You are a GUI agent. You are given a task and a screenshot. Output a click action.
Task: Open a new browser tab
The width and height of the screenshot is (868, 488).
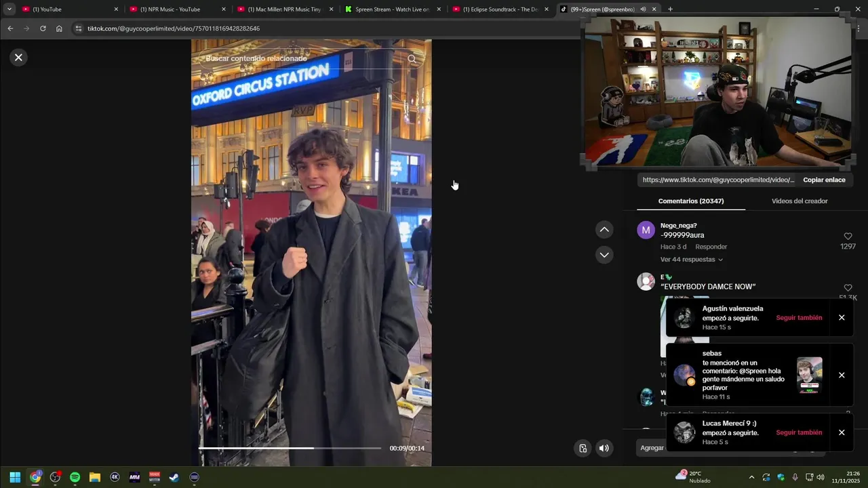tap(670, 9)
